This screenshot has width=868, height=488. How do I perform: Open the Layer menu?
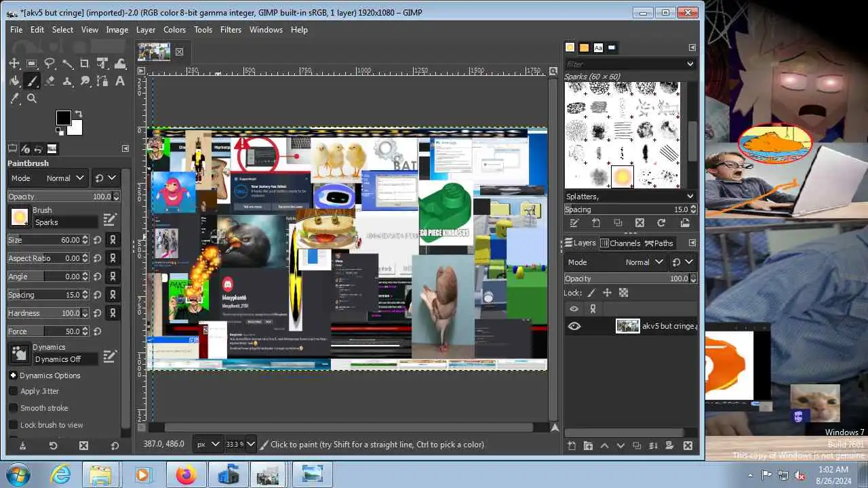[146, 30]
